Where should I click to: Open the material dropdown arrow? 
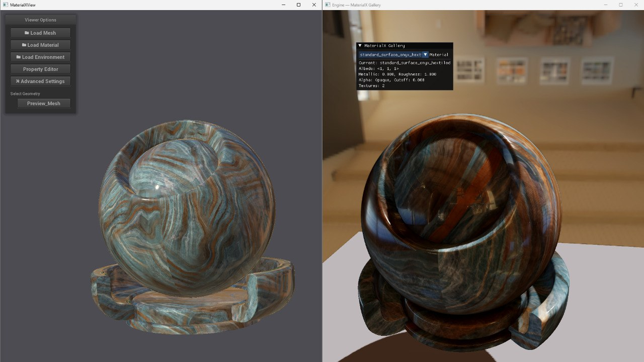pos(425,54)
